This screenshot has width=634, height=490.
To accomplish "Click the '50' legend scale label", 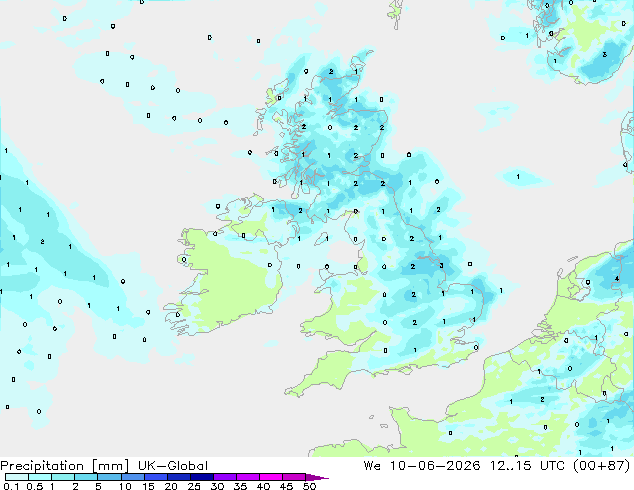I will tap(309, 486).
